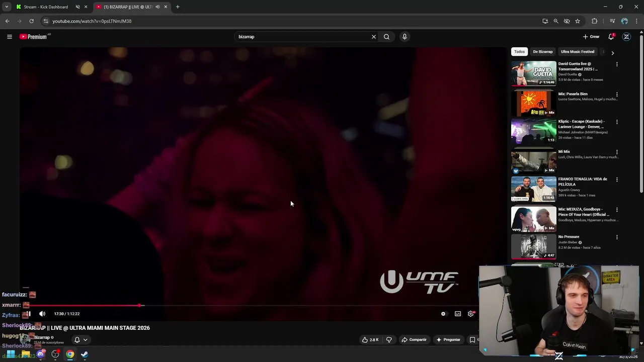Go back with the browser back arrow
This screenshot has width=644, height=362.
pos(7,21)
